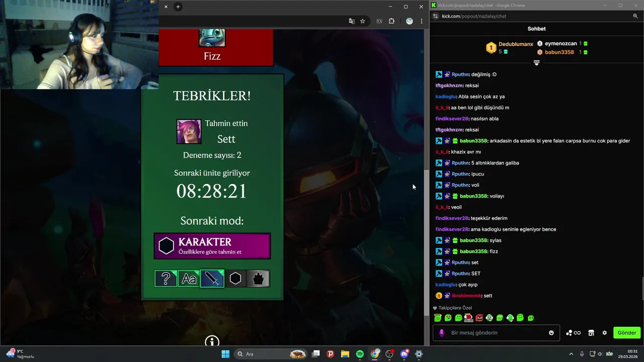Open the Chrome three-dot menu
The height and width of the screenshot is (362, 644).
pyautogui.click(x=422, y=21)
